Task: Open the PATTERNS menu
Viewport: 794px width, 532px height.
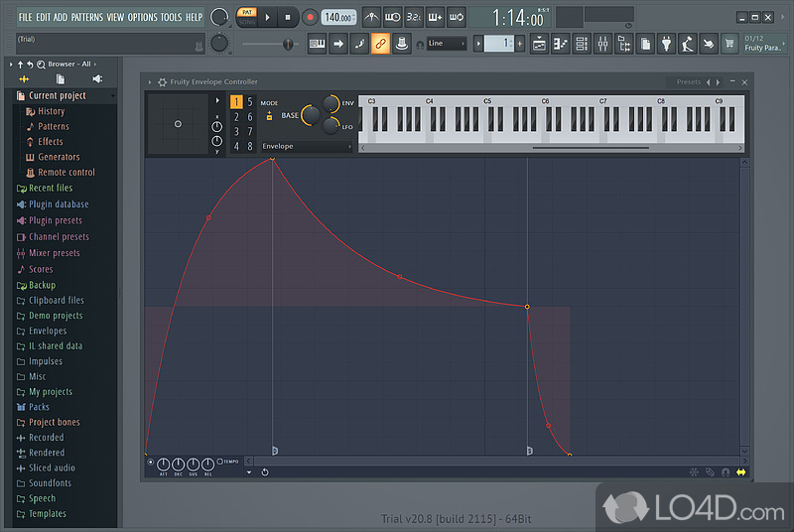Action: [x=86, y=17]
